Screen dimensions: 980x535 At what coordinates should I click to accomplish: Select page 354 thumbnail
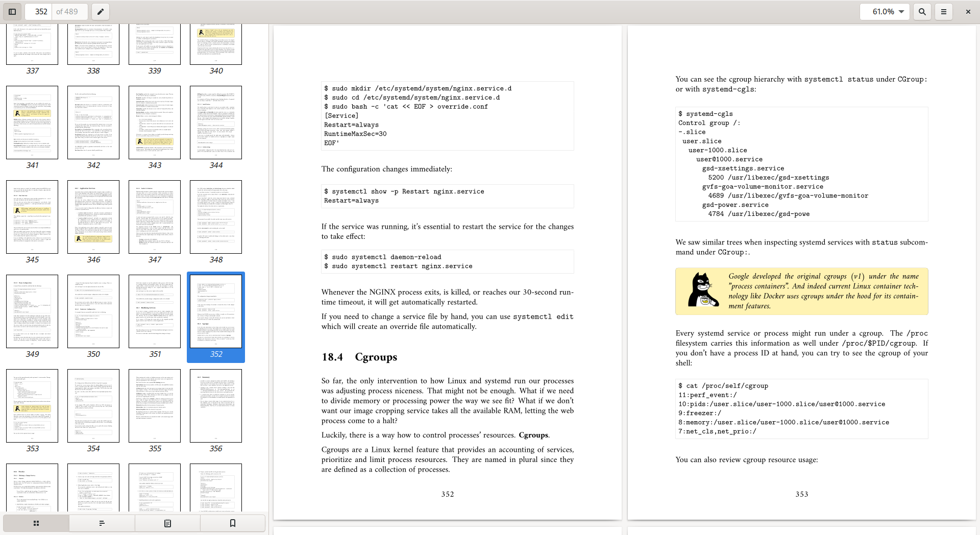point(93,406)
